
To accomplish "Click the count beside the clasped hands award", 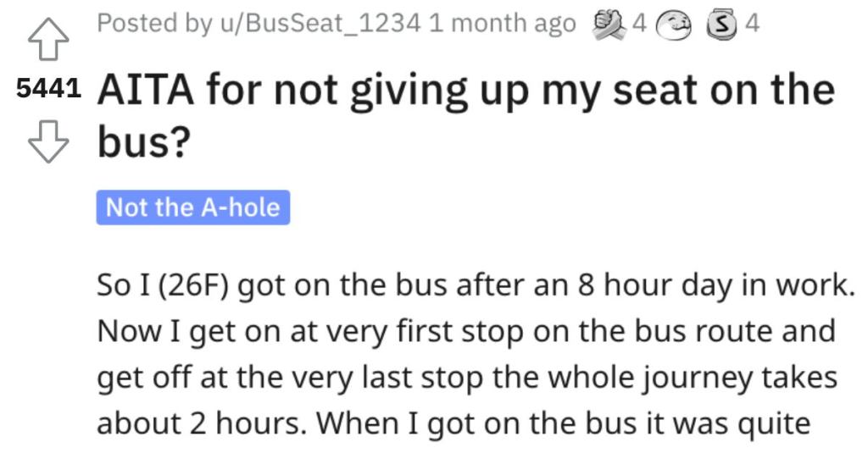I will point(639,23).
